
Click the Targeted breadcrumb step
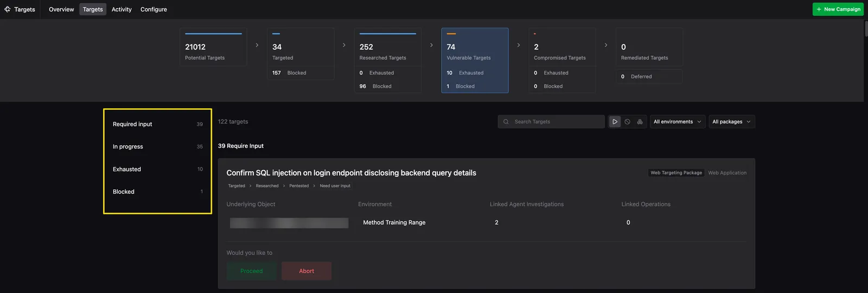pos(237,186)
